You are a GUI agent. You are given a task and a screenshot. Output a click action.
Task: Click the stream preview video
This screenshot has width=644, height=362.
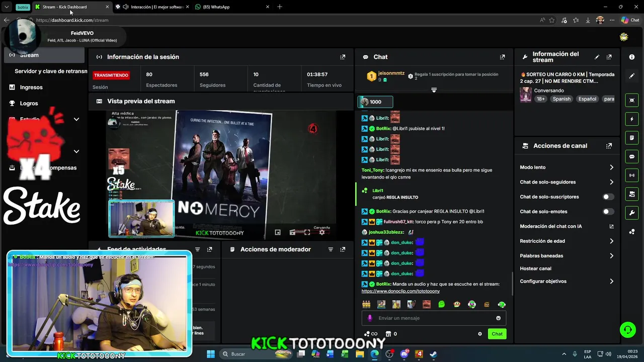(x=221, y=174)
